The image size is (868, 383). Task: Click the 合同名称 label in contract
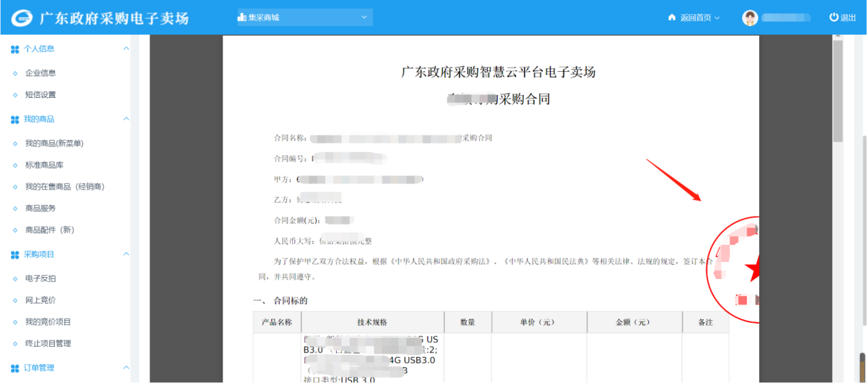coord(290,137)
